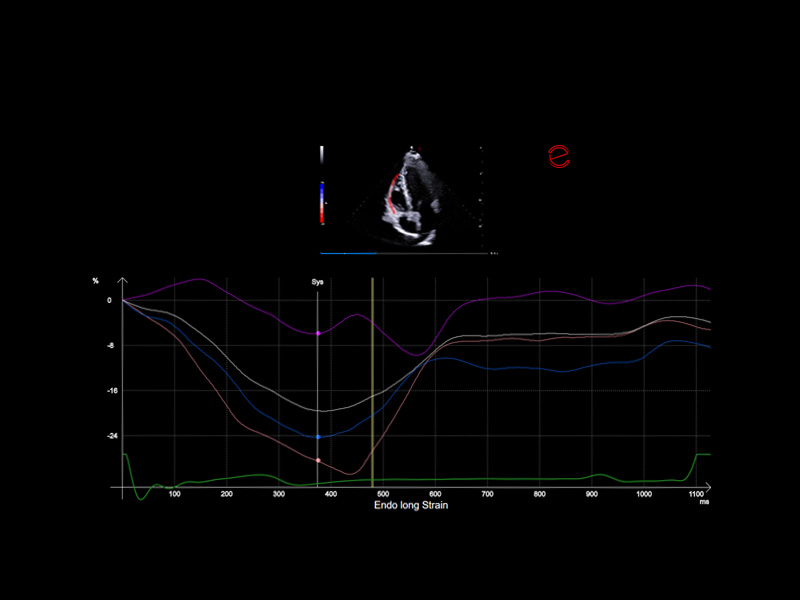Click the grayscale intensity bar beside ultrasound
The height and width of the screenshot is (600, 800).
click(321, 156)
